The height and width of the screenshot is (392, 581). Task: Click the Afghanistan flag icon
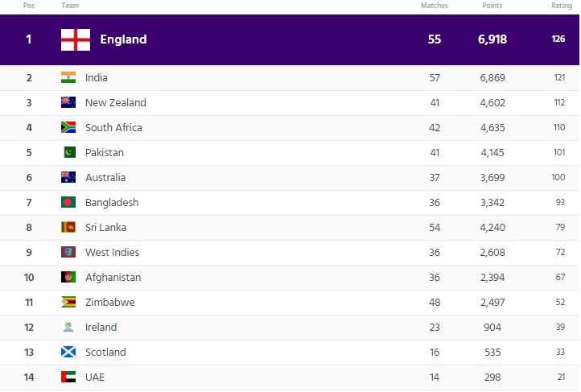click(68, 278)
